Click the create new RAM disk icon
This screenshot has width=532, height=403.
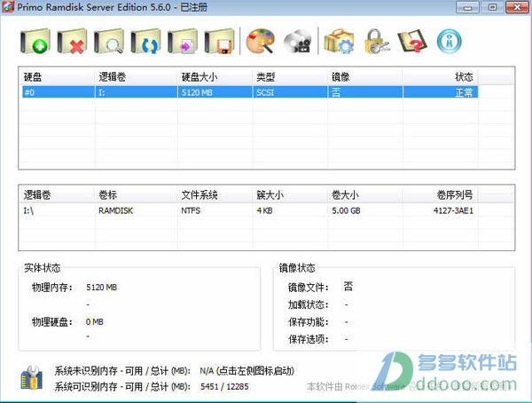tap(35, 41)
